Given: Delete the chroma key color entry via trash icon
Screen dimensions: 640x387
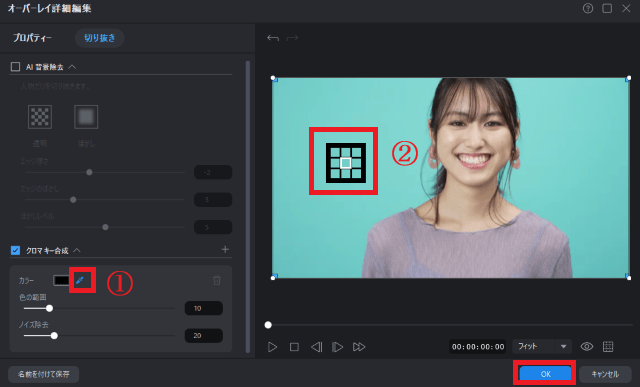Looking at the screenshot, I should [x=217, y=280].
